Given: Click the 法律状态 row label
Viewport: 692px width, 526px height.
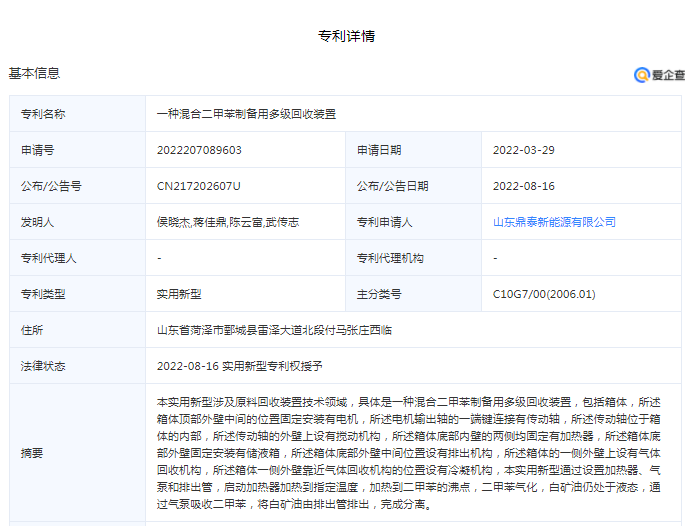Looking at the screenshot, I should coord(43,366).
